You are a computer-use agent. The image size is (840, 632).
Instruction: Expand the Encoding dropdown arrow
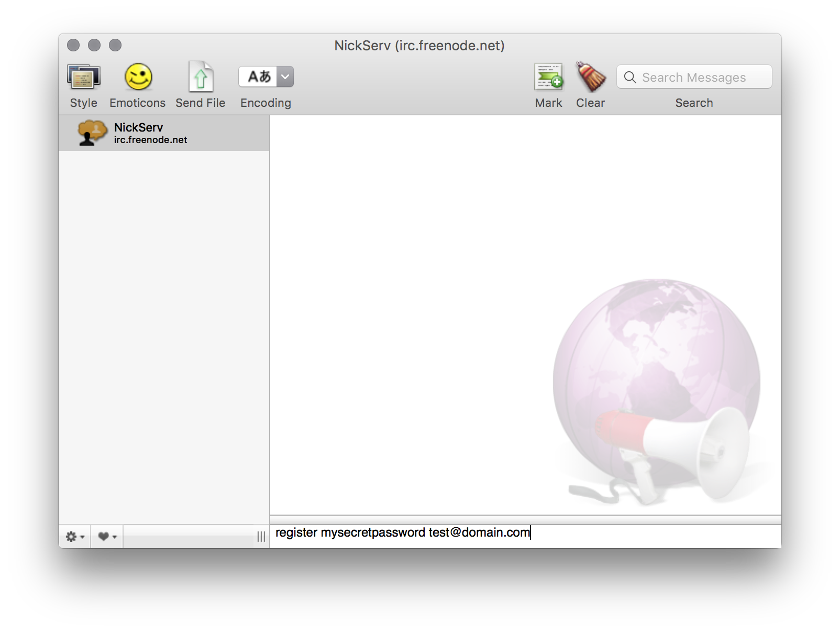[x=285, y=77]
